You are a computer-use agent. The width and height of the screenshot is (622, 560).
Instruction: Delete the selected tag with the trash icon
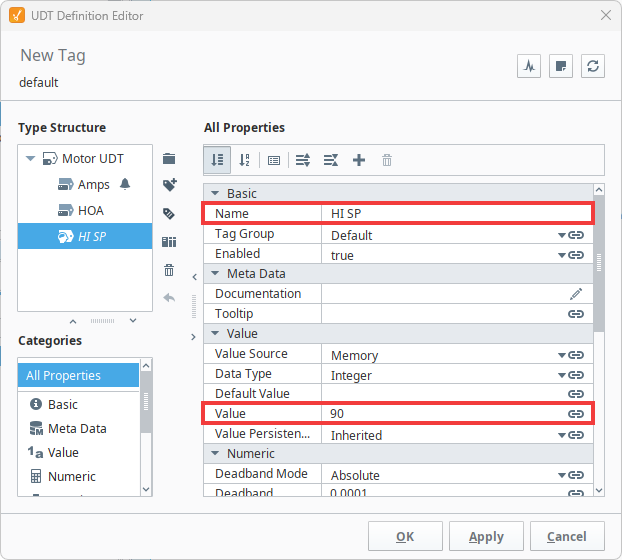pos(169,270)
